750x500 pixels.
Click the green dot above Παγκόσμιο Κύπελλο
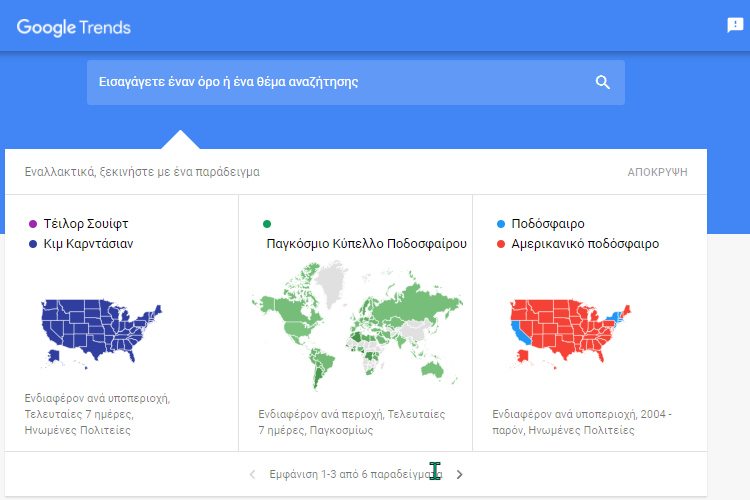coord(267,224)
